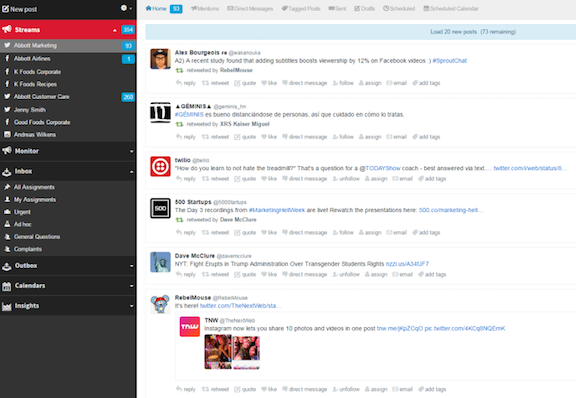Open the Urgent inbox folder

tap(68, 212)
